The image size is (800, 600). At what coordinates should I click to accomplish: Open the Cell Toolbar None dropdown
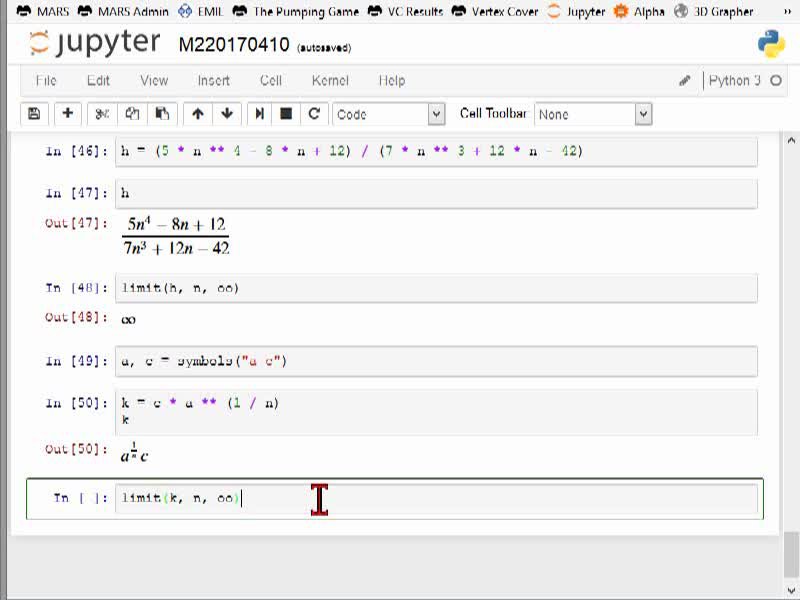click(593, 114)
